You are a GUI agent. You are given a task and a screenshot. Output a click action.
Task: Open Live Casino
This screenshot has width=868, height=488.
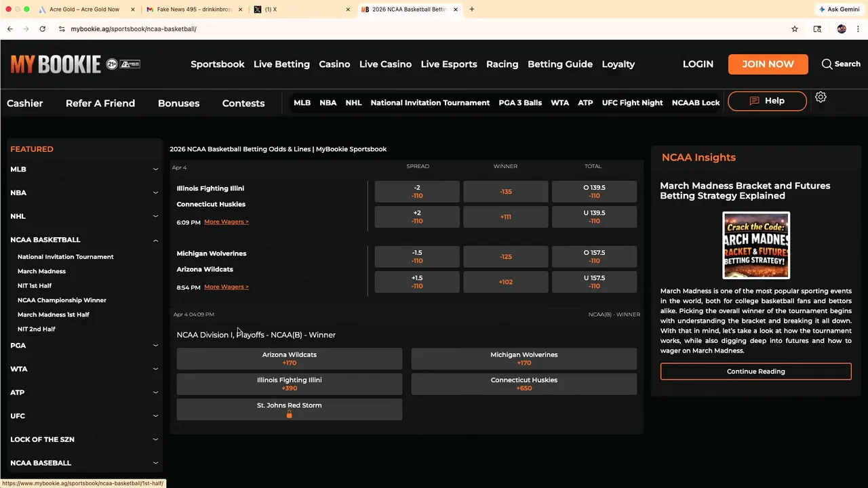385,64
